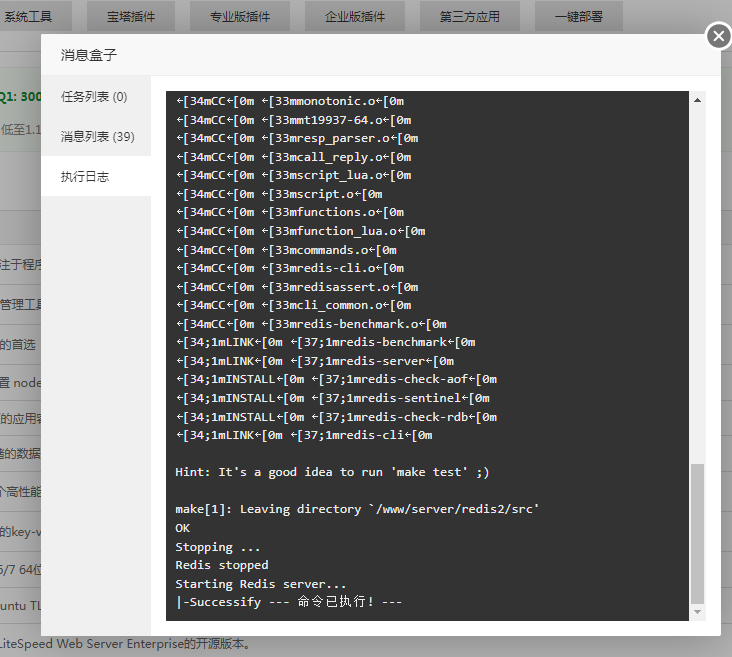The height and width of the screenshot is (657, 732).
Task: Click log line containing call_reply.o
Action: tap(294, 157)
